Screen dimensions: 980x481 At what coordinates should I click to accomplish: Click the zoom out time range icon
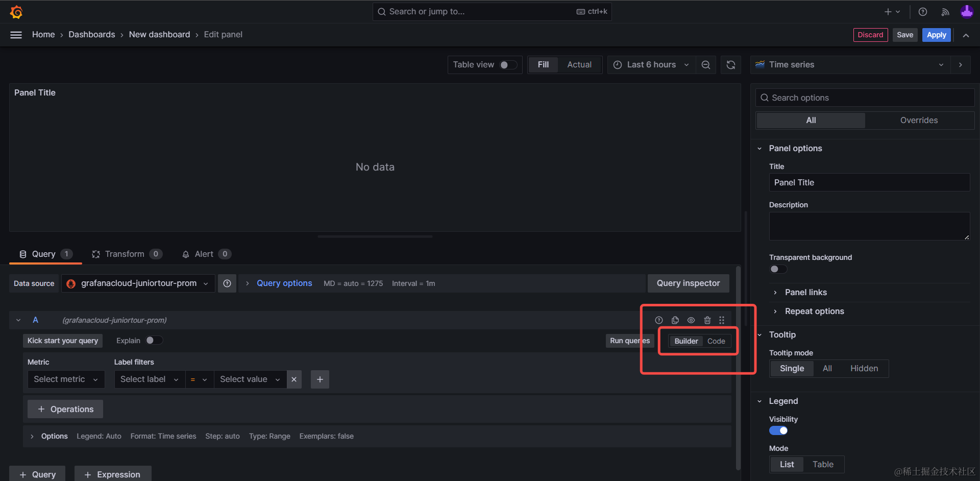point(706,65)
